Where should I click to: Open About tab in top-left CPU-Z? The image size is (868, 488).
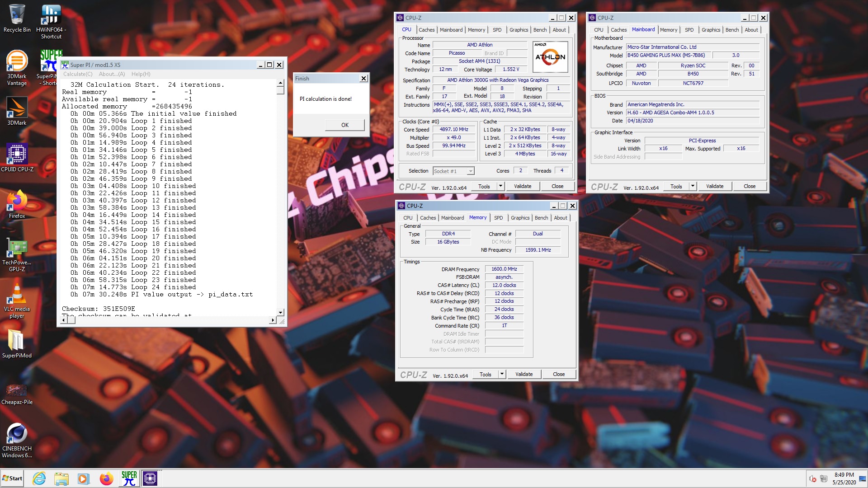tap(559, 30)
